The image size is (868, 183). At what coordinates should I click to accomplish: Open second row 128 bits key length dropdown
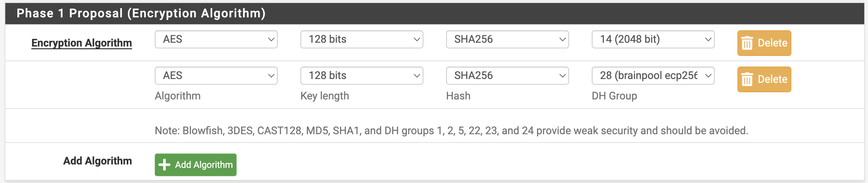[x=362, y=76]
